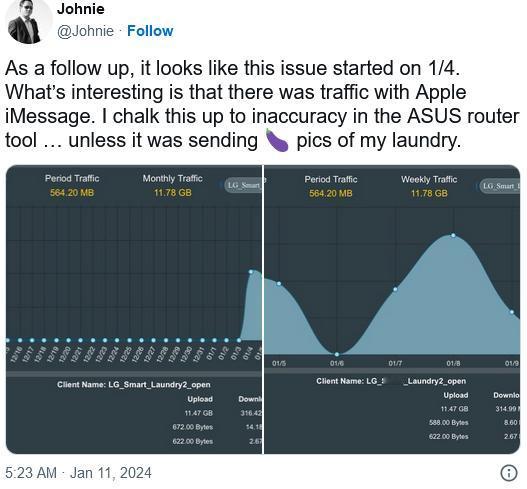Click the LG_Smart device tag in left chart

(x=244, y=185)
